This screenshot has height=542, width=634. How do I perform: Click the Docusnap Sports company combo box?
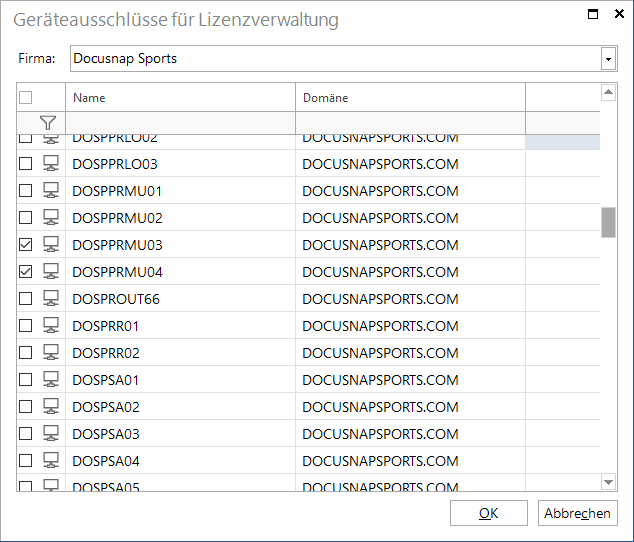point(344,59)
